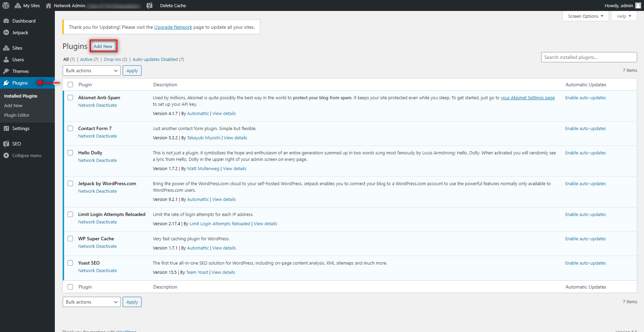Filter by Active (7) plugins

[89, 59]
